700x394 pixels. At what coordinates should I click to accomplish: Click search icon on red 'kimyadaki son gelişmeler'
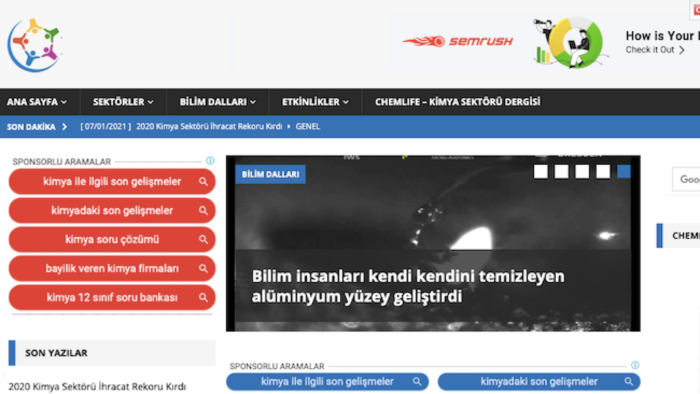click(x=203, y=211)
